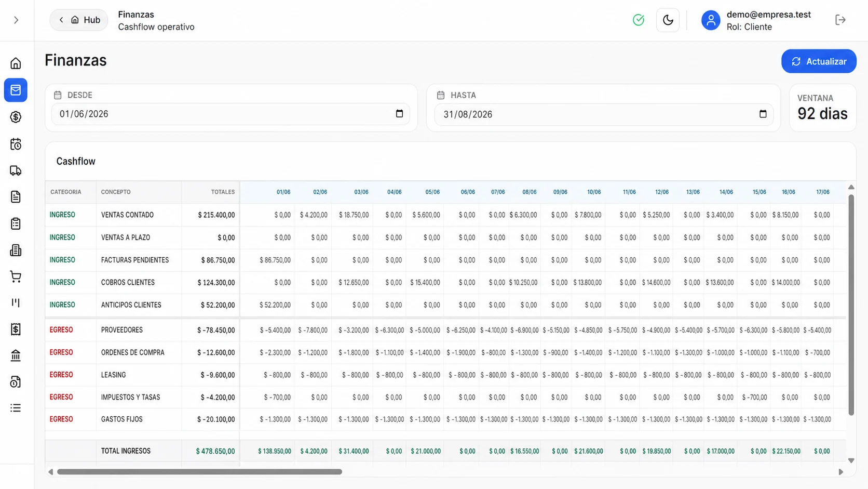This screenshot has width=868, height=489.
Task: Open the Home icon in the sidebar
Action: [x=16, y=63]
